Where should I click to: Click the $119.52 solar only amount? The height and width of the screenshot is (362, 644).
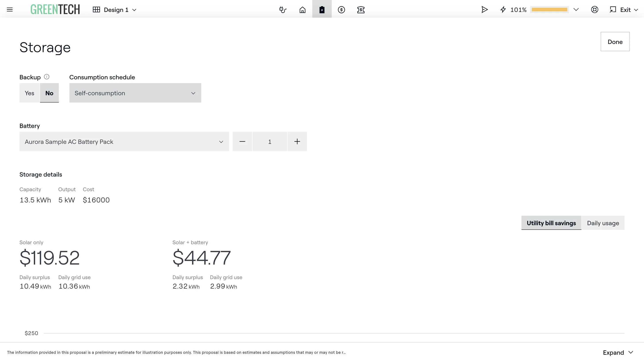coord(50,258)
